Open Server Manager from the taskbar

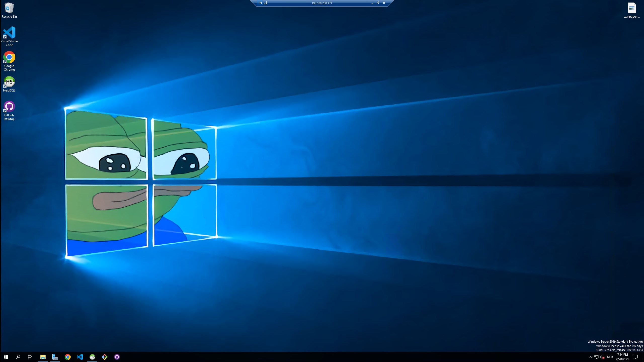pos(55,357)
